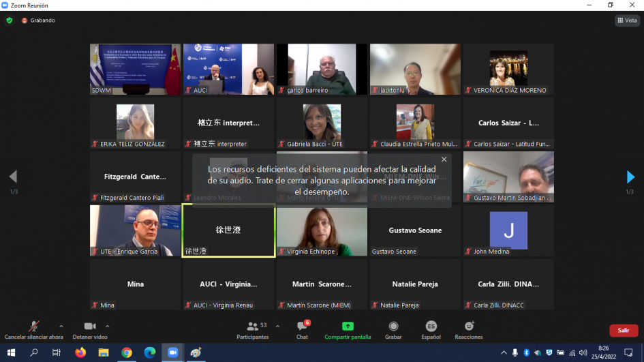Open the Participantes panel

(x=253, y=331)
